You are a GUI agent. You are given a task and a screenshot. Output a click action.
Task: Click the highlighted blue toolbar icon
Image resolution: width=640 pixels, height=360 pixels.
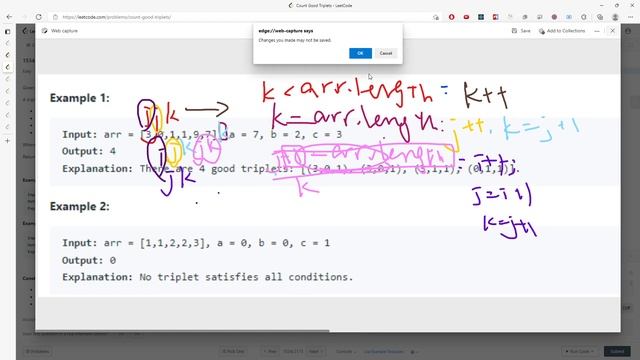click(x=569, y=17)
